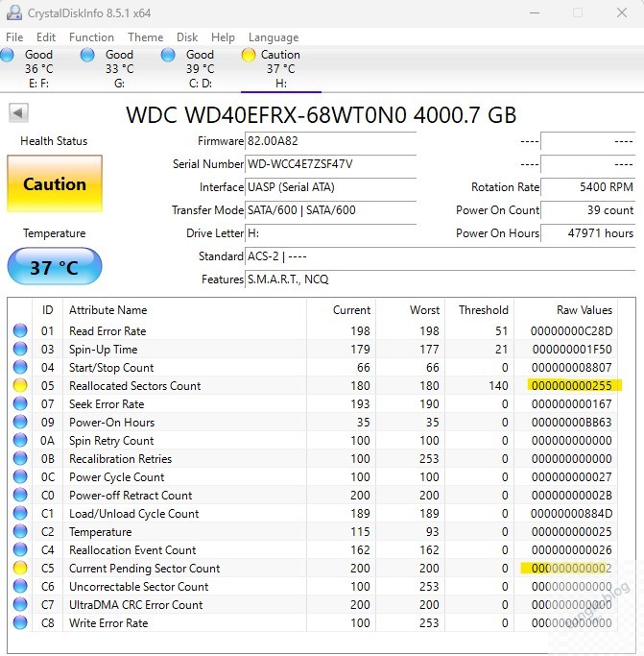Open the Edit menu
Viewport: 644px width, 656px height.
(45, 37)
